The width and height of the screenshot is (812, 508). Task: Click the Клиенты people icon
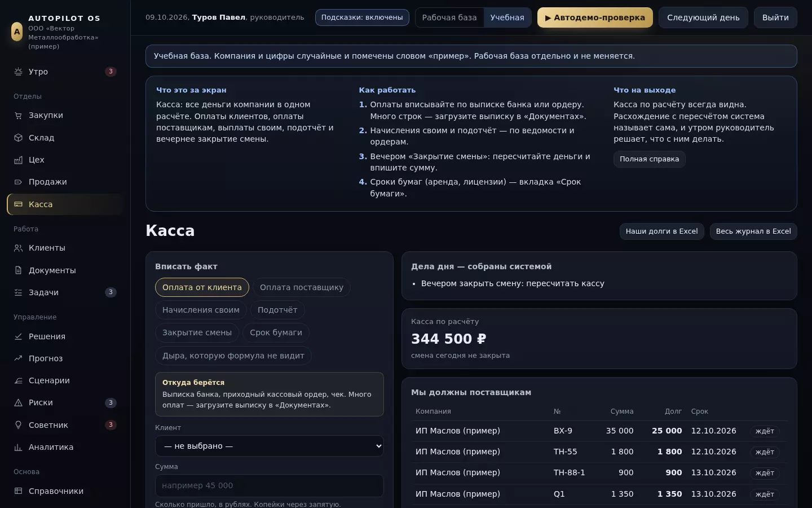tap(18, 248)
